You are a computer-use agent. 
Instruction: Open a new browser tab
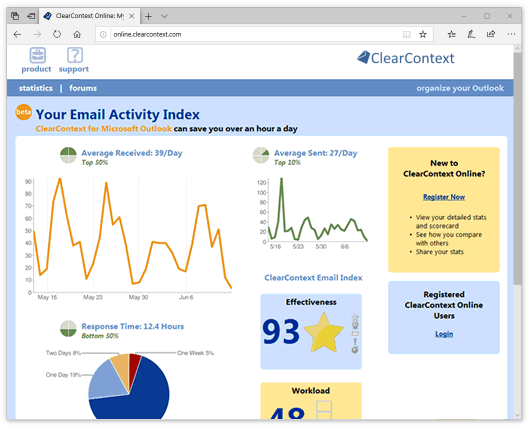(149, 16)
